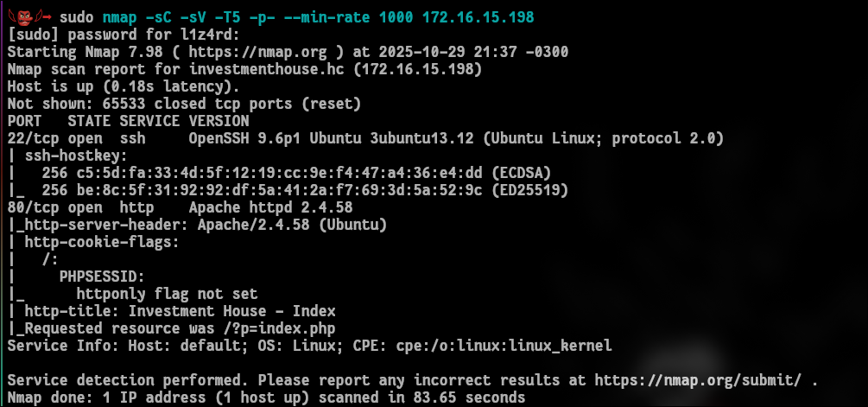Click the httponly flag not set warning
Image resolution: width=868 pixels, height=407 pixels.
click(x=166, y=294)
